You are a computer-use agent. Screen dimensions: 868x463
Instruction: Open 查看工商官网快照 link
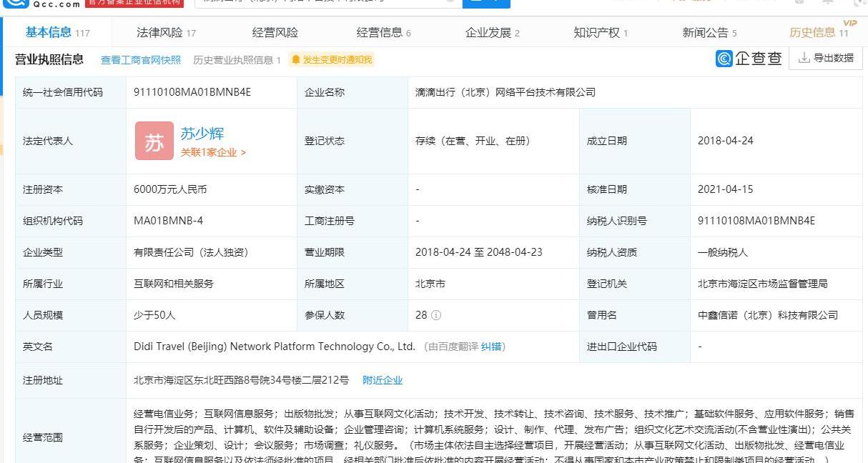pos(141,60)
